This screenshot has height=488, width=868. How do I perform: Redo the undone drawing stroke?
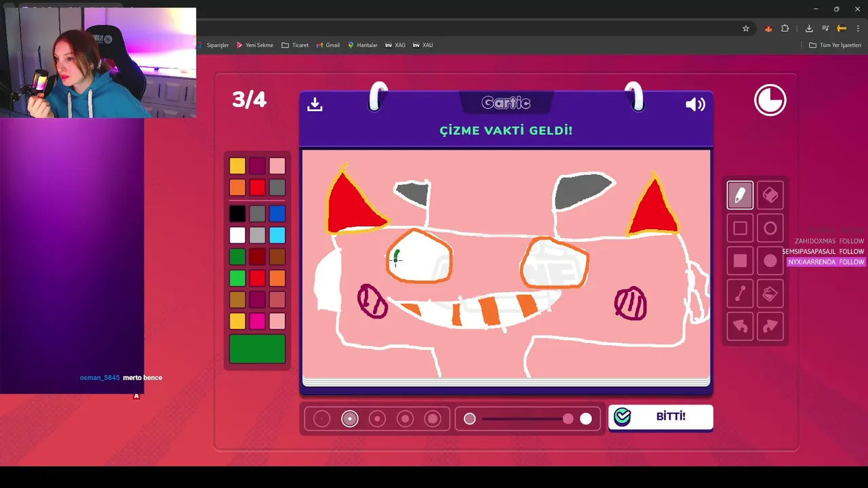tap(770, 327)
